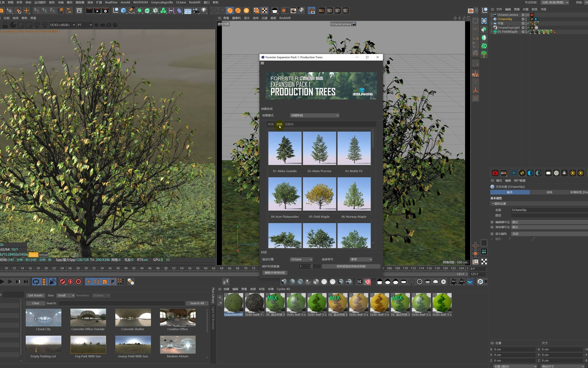The image size is (588, 368).
Task: Open the Octane menu in the menu bar
Action: 181,2
